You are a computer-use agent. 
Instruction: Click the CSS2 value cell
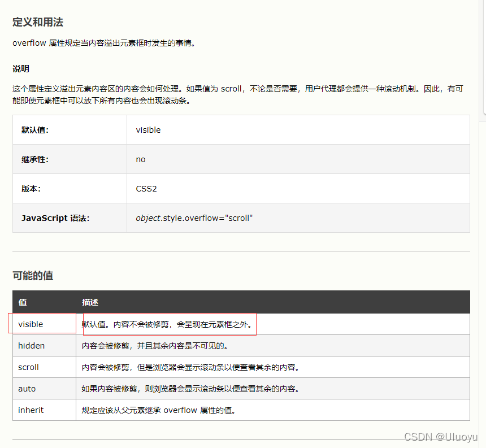pos(298,189)
